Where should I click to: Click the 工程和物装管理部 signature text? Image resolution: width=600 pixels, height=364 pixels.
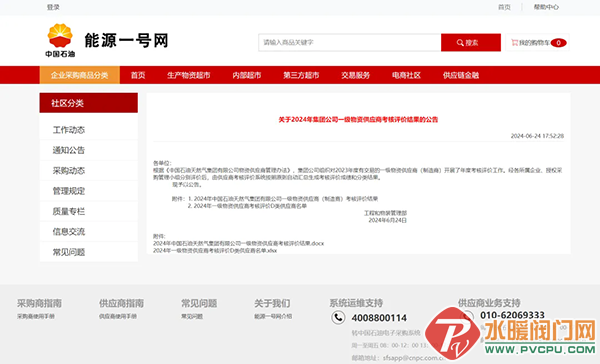pyautogui.click(x=385, y=213)
